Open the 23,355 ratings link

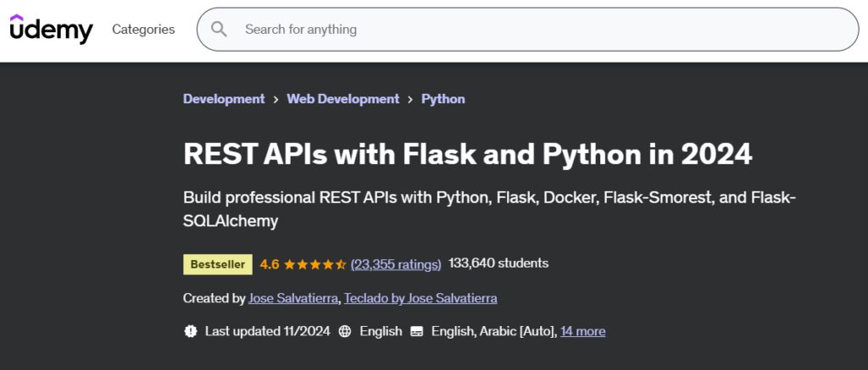click(396, 264)
